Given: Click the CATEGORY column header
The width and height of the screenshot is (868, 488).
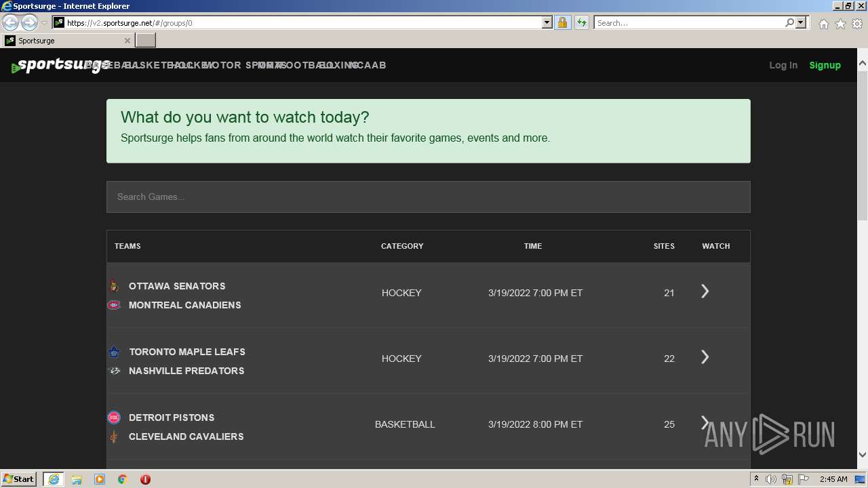Looking at the screenshot, I should click(402, 246).
